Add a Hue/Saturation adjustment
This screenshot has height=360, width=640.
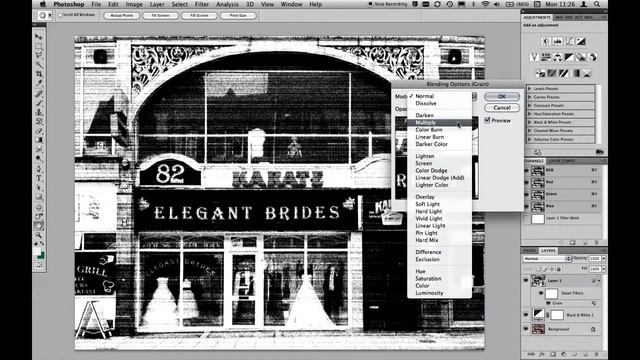coord(546,57)
